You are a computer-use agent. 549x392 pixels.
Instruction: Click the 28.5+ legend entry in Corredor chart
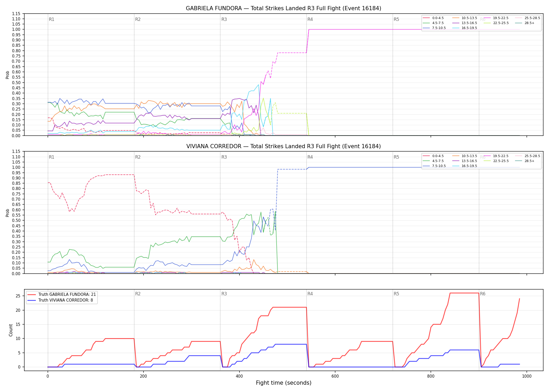(x=525, y=161)
